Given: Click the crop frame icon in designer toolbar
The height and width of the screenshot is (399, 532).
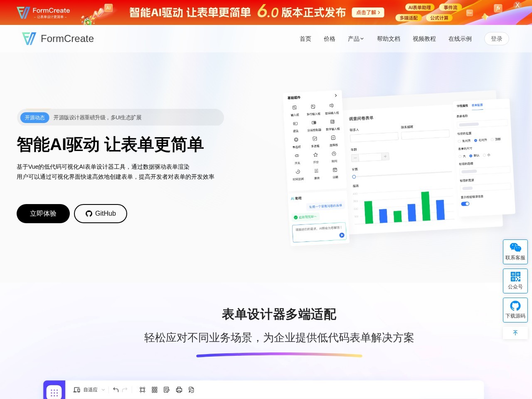Looking at the screenshot, I should point(143,390).
